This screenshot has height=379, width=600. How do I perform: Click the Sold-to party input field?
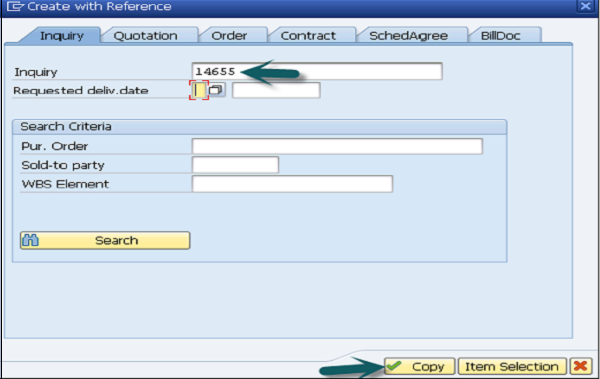point(235,165)
